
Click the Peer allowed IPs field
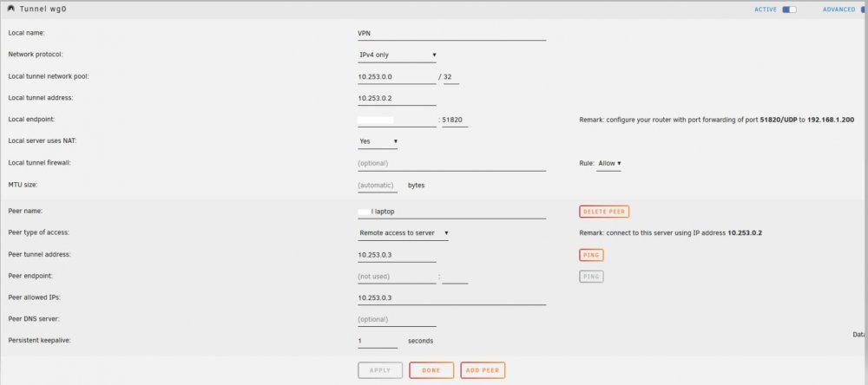[x=451, y=298]
